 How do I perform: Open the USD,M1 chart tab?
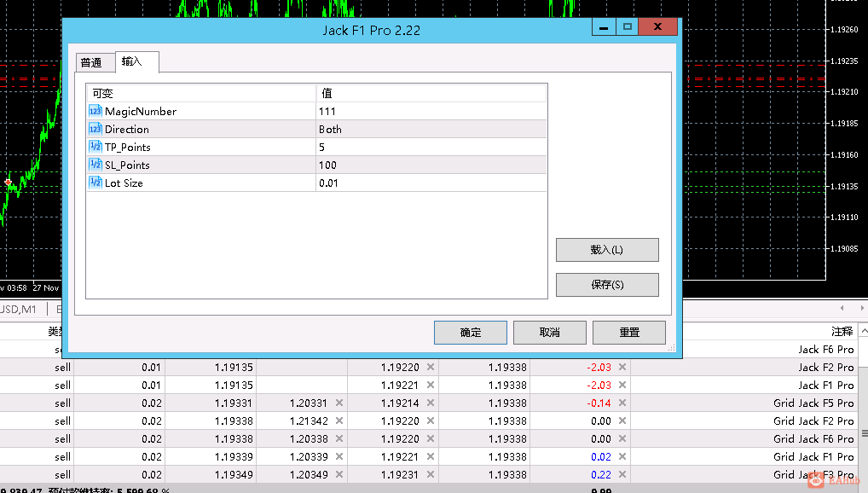point(18,309)
